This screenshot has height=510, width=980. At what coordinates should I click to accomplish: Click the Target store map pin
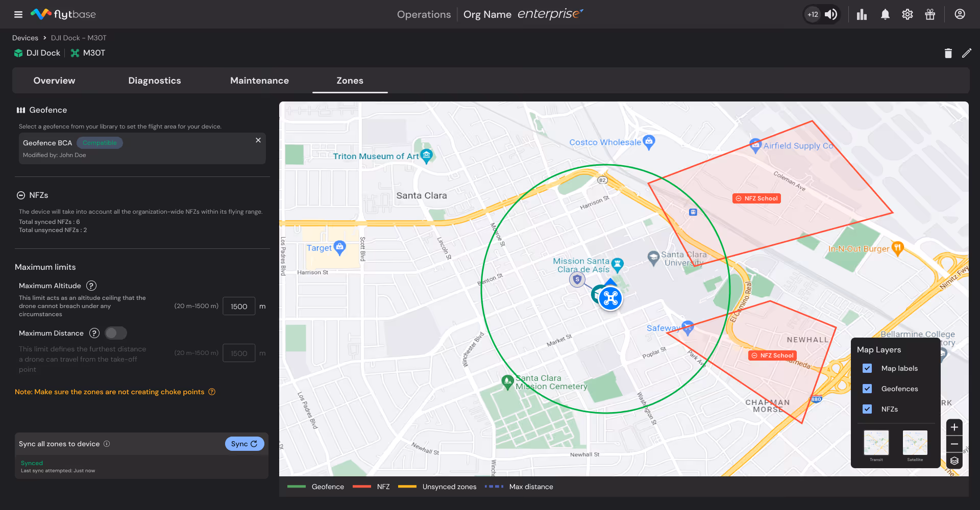(340, 248)
